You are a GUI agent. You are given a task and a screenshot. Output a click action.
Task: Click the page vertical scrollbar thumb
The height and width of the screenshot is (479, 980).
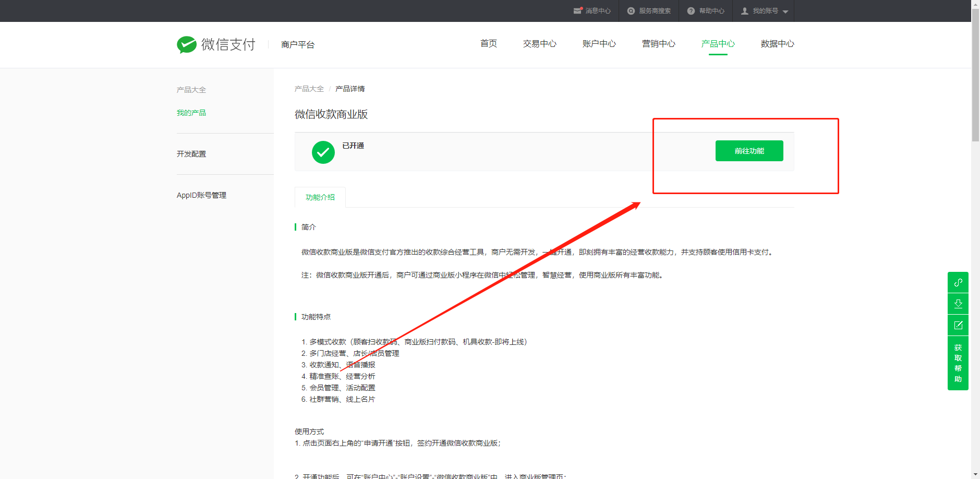(x=975, y=73)
